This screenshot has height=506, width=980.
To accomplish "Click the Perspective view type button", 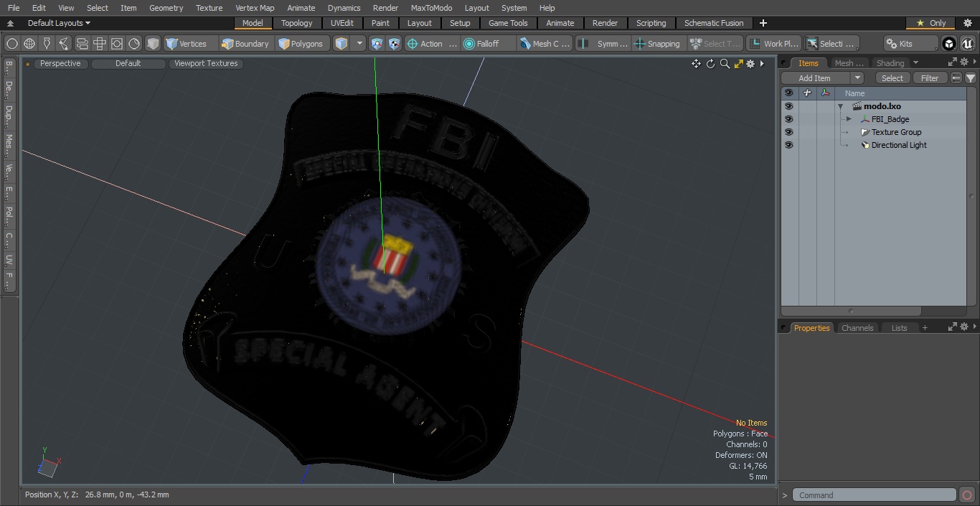I will click(60, 63).
